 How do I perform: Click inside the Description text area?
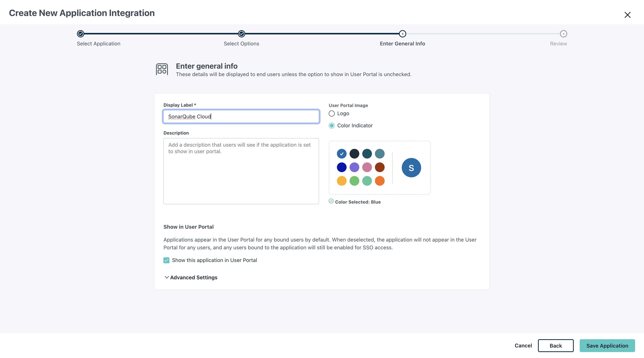pos(241,171)
